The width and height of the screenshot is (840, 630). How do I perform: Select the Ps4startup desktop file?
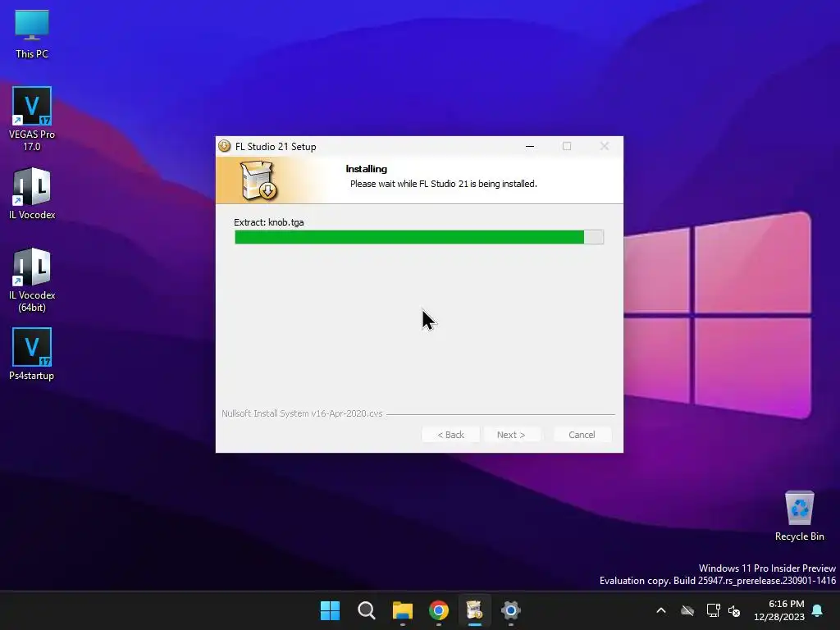click(x=32, y=354)
